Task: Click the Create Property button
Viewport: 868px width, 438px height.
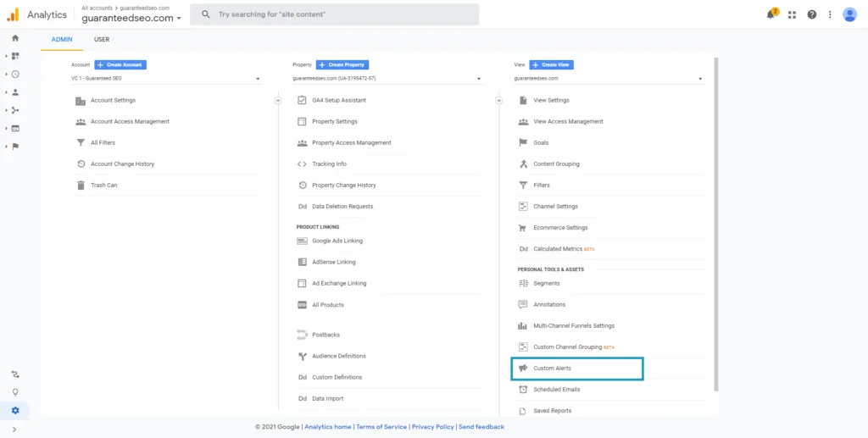Action: click(x=342, y=64)
